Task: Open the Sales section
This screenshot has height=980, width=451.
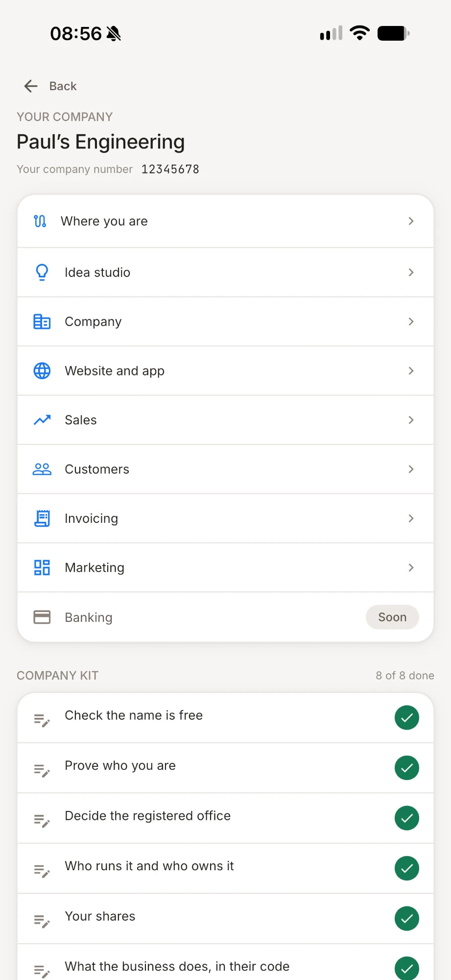Action: 225,420
